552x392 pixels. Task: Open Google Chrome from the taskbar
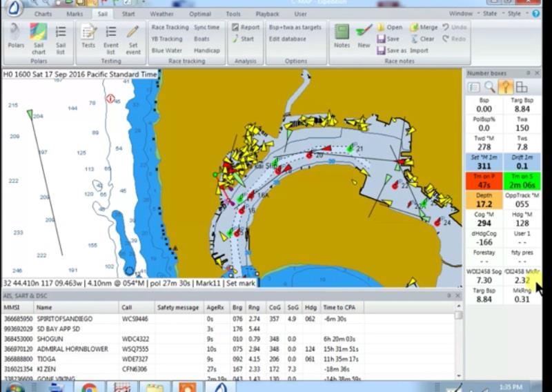[x=90, y=386]
